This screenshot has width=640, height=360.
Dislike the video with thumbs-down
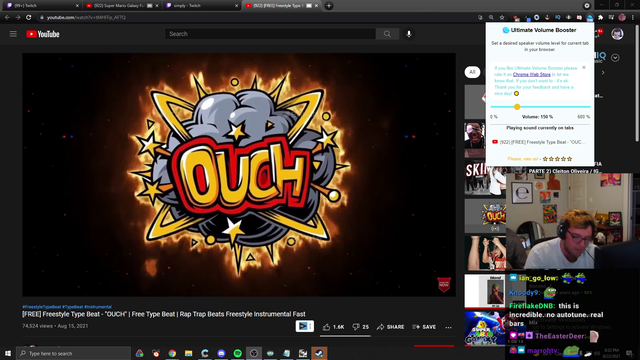[360, 327]
